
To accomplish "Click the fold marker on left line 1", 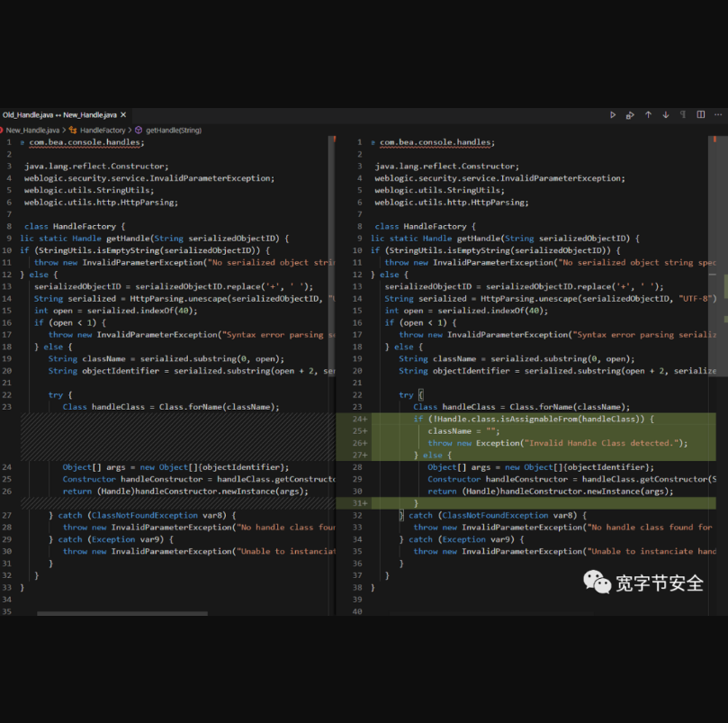I will tap(22, 142).
